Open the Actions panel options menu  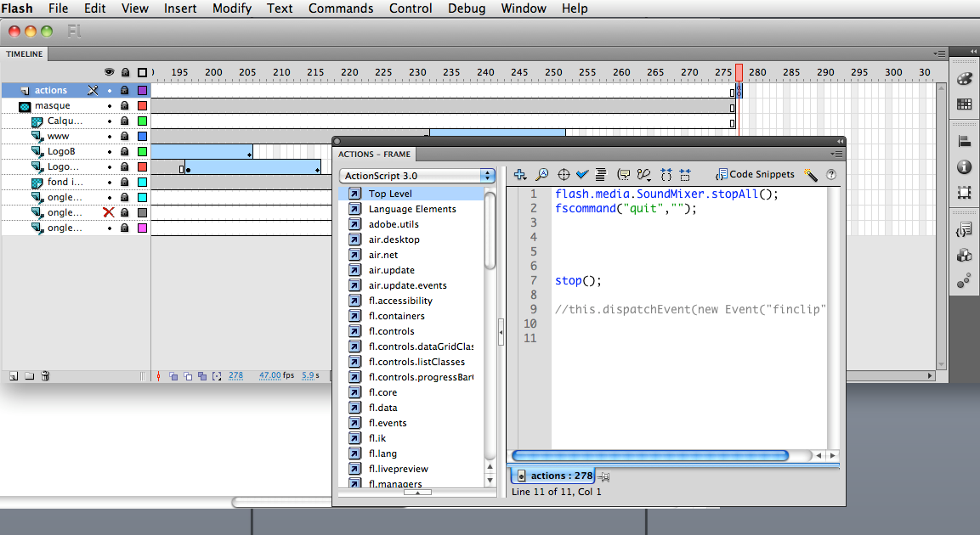[x=837, y=155]
